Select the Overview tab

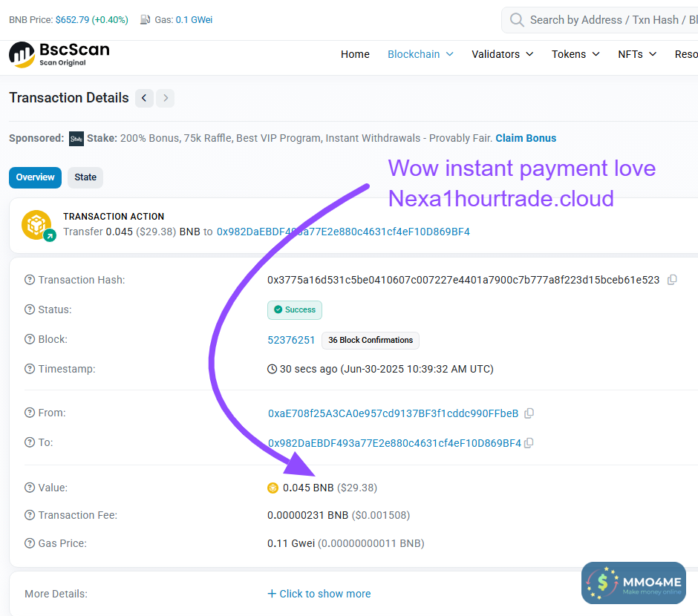coord(35,177)
